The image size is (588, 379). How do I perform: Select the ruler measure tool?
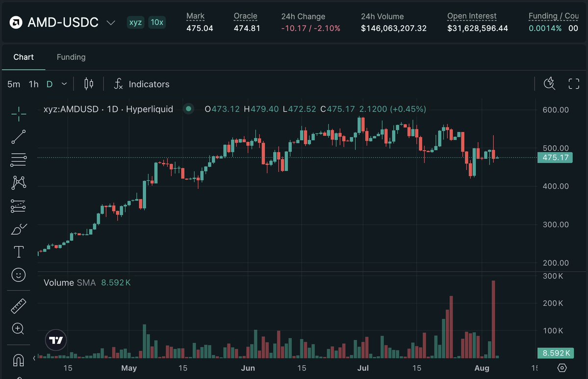(18, 306)
